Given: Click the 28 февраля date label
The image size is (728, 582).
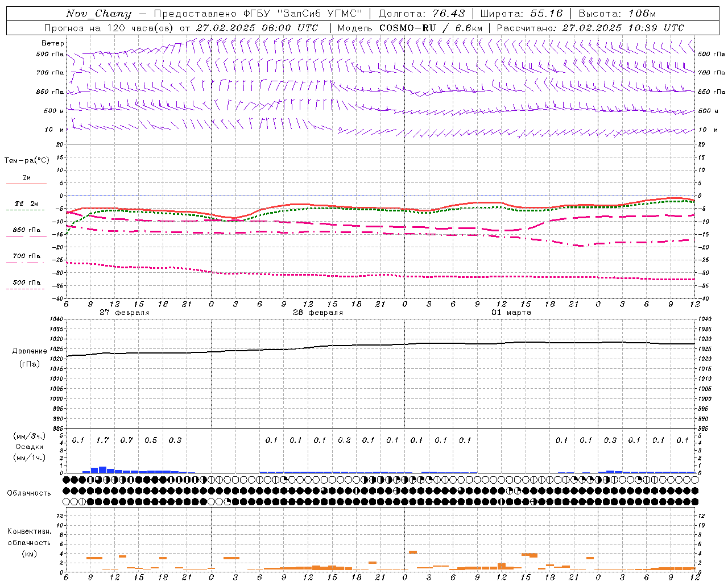Looking at the screenshot, I should click(x=318, y=313).
